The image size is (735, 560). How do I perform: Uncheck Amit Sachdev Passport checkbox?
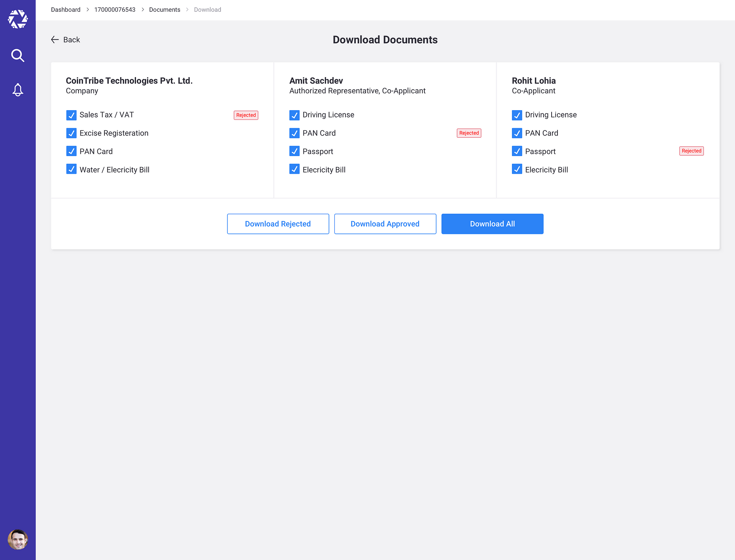coord(294,151)
